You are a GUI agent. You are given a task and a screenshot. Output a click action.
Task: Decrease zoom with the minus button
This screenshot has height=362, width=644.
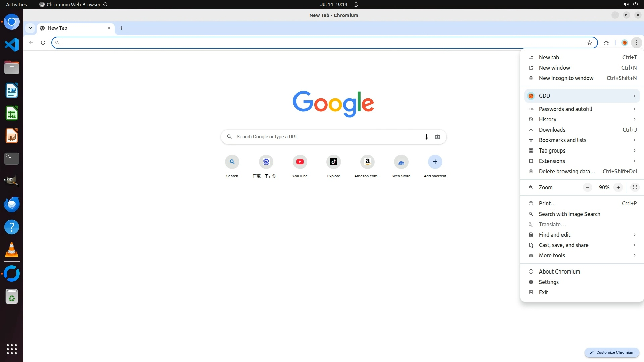(x=587, y=187)
